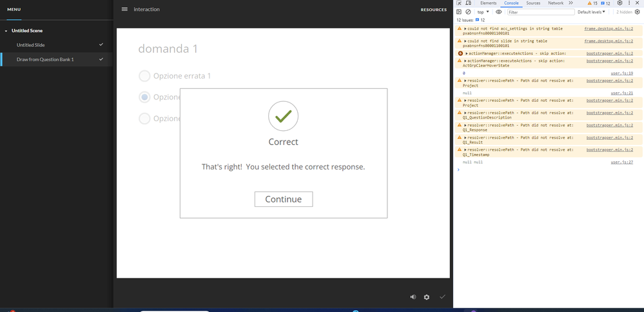Screen dimensions: 644x312
Task: Open the '12 Issues' link below the console toolbar
Action: [x=471, y=20]
